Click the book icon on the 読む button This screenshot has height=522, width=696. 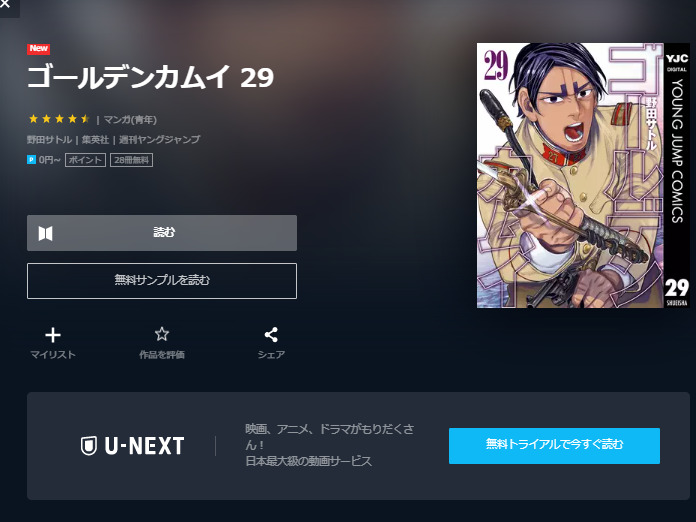(x=45, y=233)
